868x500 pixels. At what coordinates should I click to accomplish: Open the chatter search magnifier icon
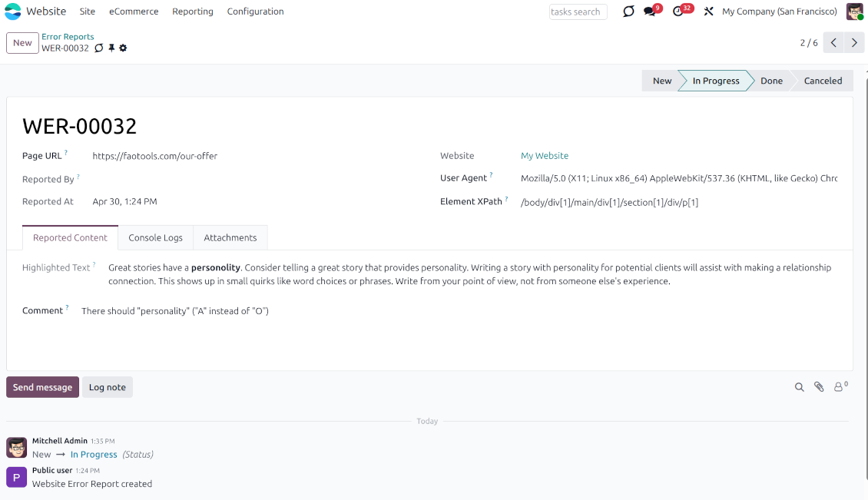point(800,387)
